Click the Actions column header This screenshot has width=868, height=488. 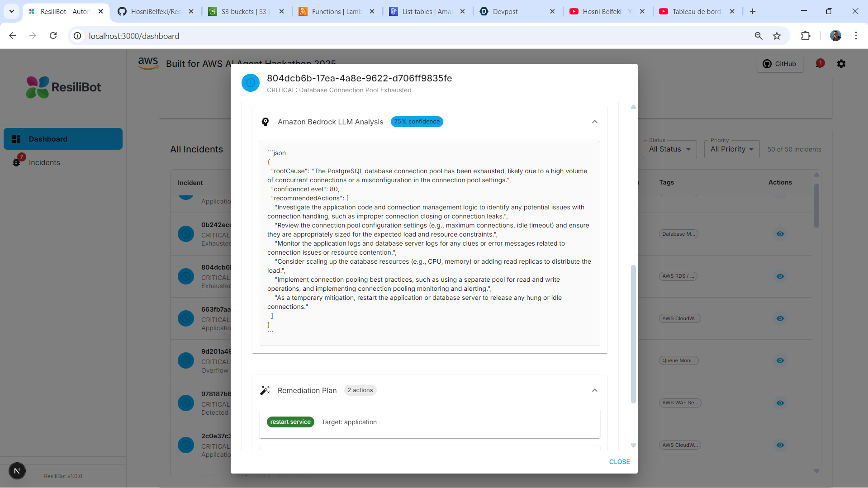(780, 182)
